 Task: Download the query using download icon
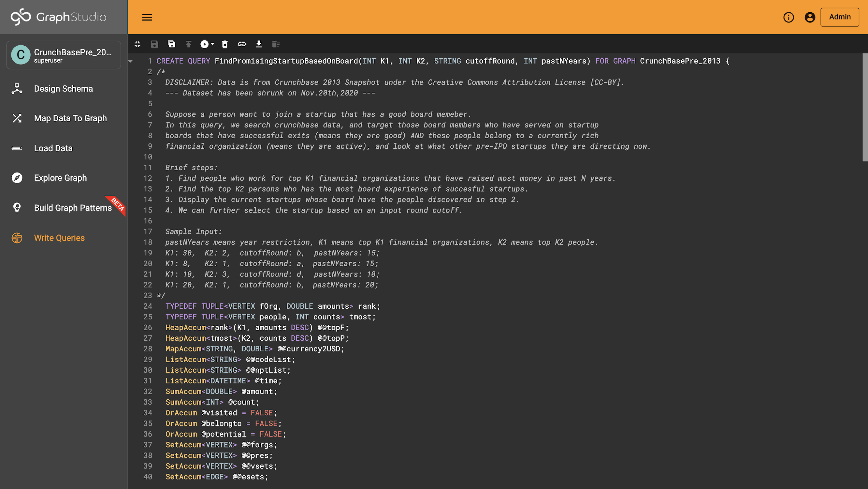259,44
